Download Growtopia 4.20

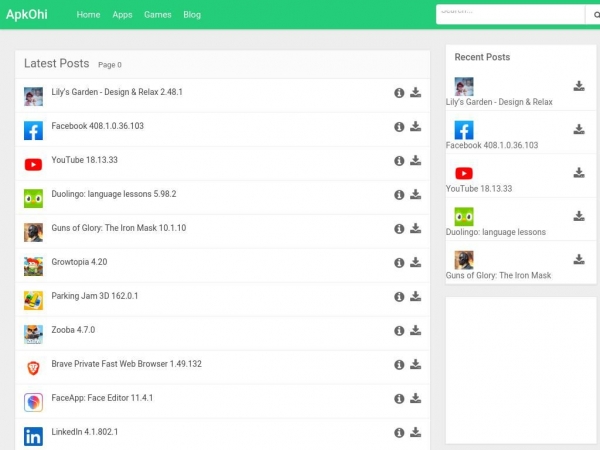[x=416, y=262]
